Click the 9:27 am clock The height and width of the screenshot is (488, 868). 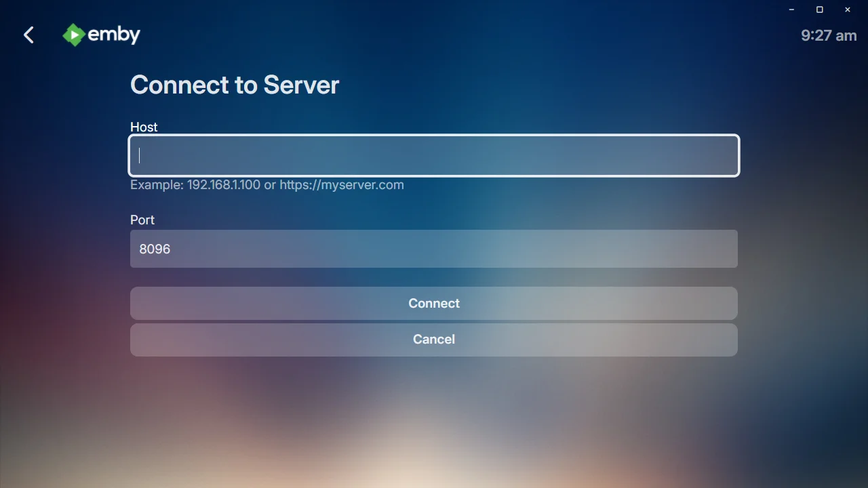(829, 35)
